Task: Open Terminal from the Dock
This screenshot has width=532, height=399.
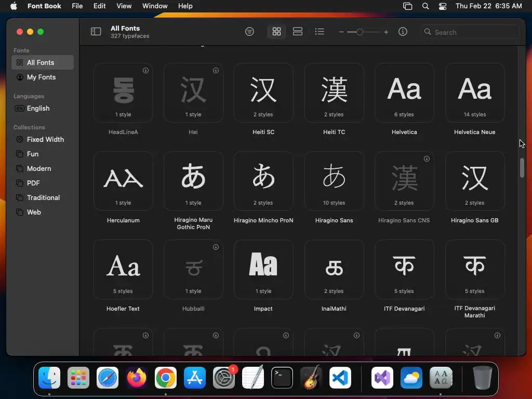Action: point(282,378)
